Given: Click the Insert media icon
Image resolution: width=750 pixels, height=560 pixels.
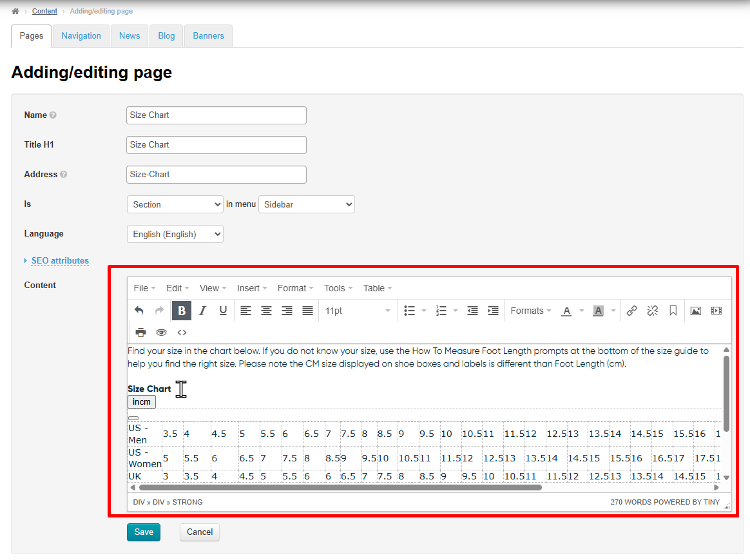Looking at the screenshot, I should [x=716, y=311].
